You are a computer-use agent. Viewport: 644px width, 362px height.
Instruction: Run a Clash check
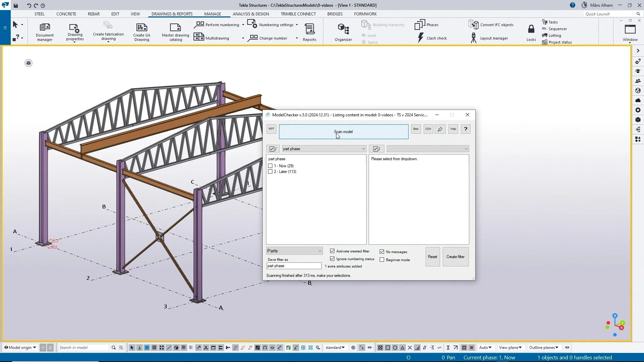[432, 38]
